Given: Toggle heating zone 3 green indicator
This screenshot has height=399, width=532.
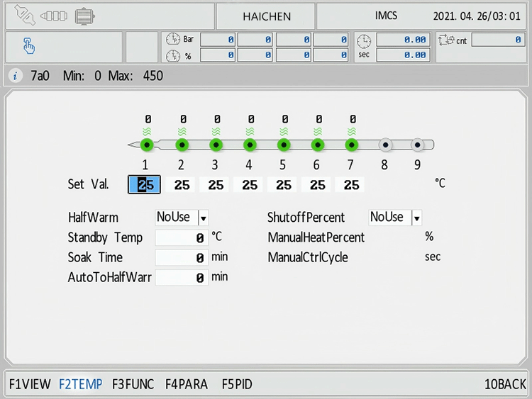Looking at the screenshot, I should pos(216,145).
